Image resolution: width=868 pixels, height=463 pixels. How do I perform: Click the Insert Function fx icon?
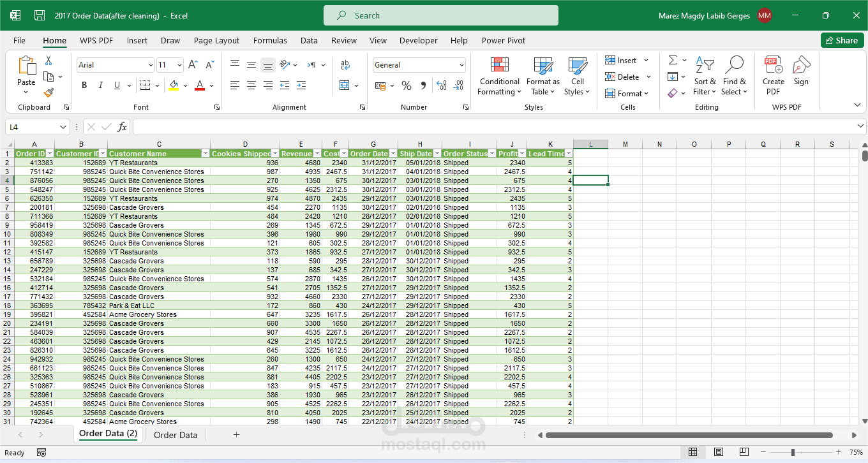click(122, 127)
